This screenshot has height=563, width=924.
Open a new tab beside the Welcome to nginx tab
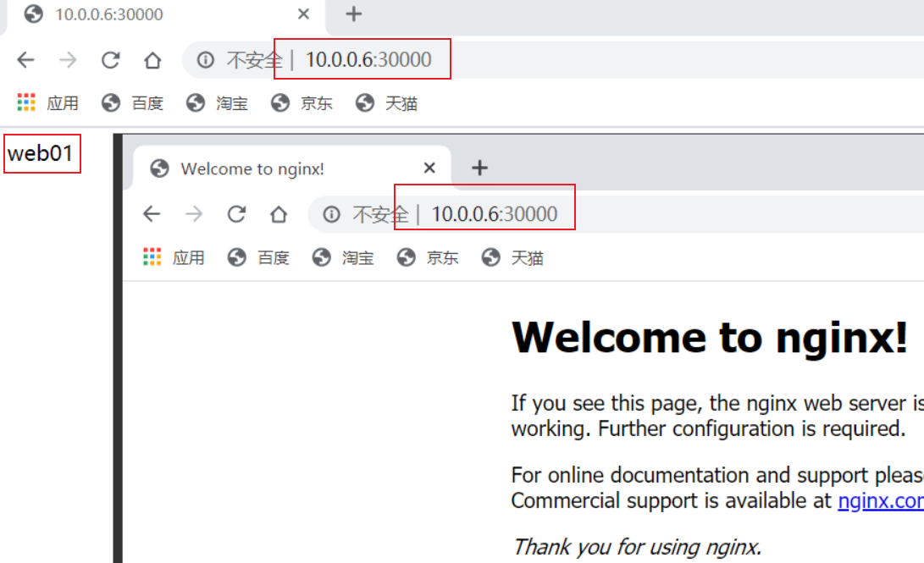[479, 168]
